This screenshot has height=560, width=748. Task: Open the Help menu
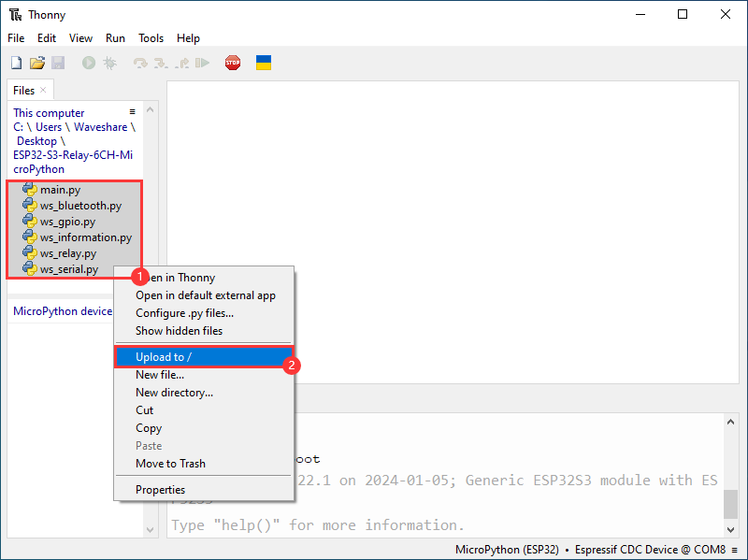pyautogui.click(x=189, y=38)
